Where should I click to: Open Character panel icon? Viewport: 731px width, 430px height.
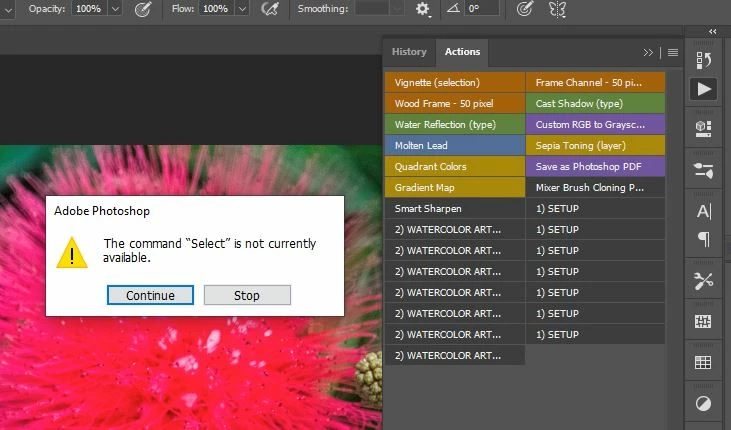(703, 211)
